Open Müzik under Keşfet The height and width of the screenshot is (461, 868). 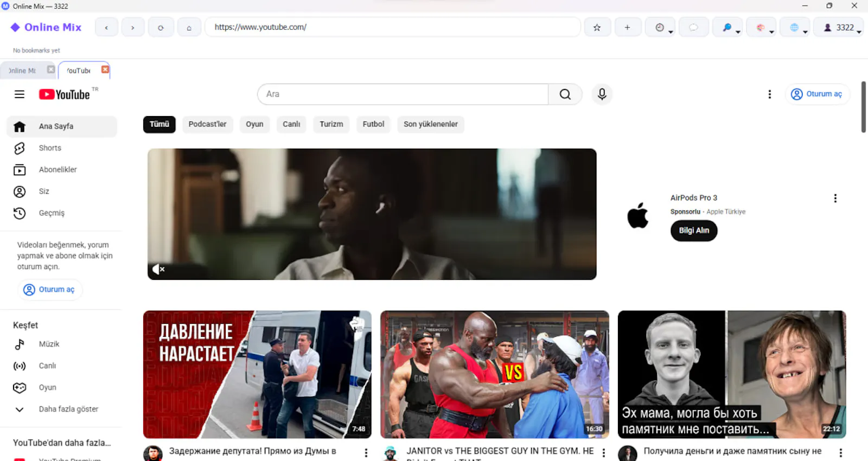pos(62,344)
